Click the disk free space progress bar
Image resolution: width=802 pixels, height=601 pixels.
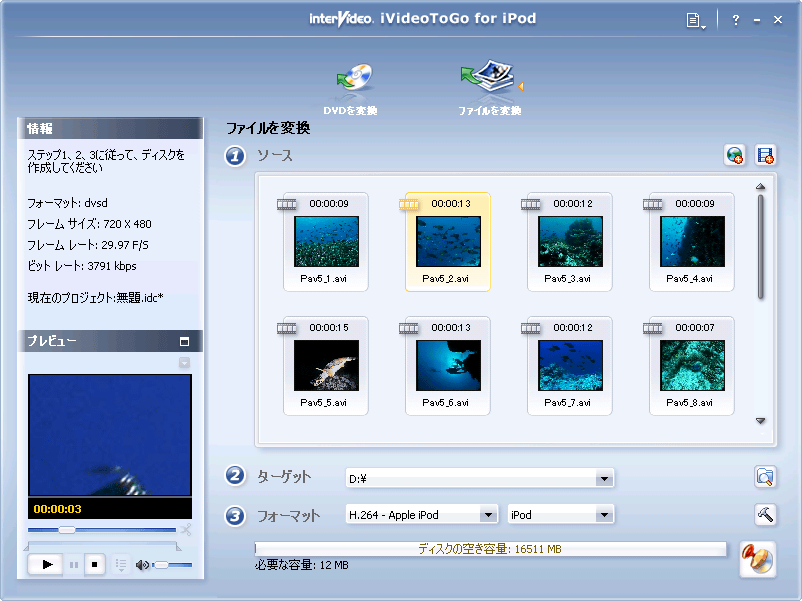pyautogui.click(x=490, y=549)
